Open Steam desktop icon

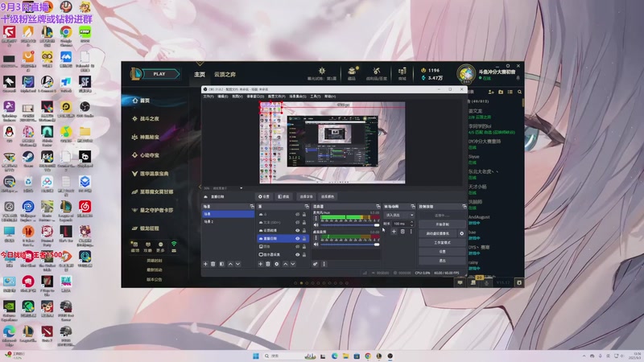coord(28,158)
